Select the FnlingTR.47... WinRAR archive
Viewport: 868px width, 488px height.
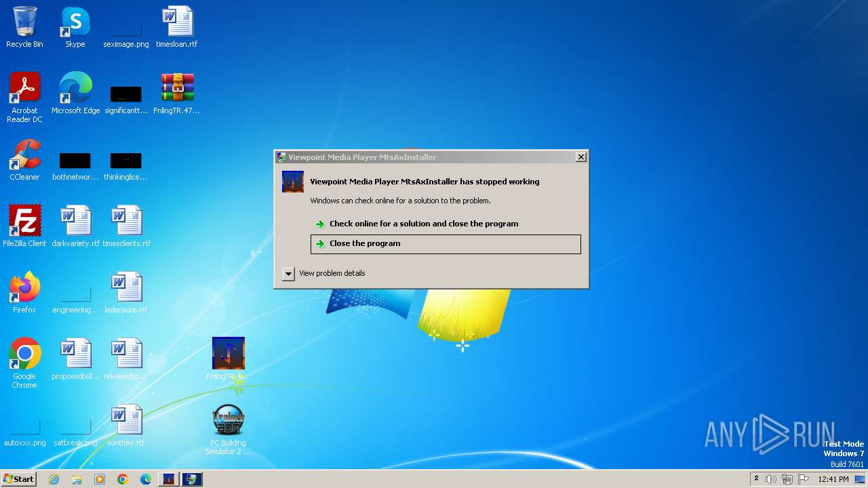coord(177,94)
